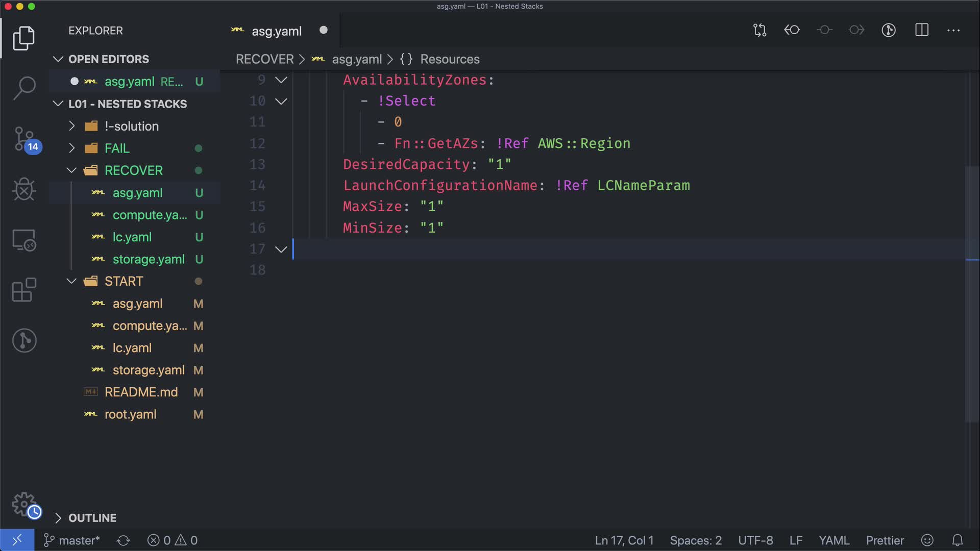Open the Run and Debug view
The width and height of the screenshot is (980, 551).
(24, 189)
